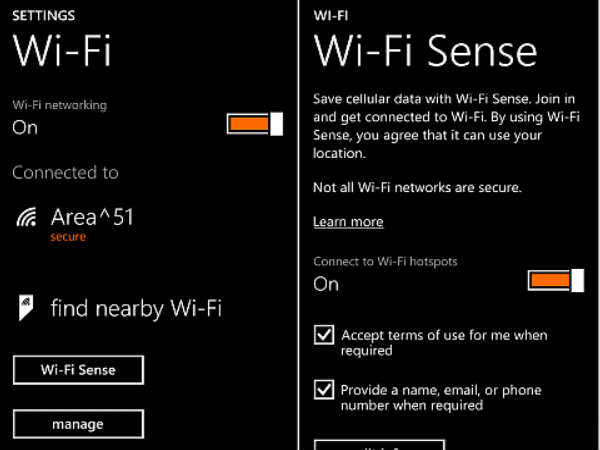Uncheck Provide a name, email, or phone checkbox
The width and height of the screenshot is (600, 450).
[x=324, y=390]
